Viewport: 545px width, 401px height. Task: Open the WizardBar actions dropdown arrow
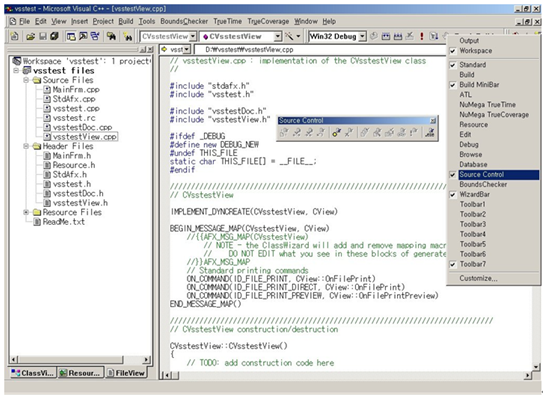coord(298,36)
